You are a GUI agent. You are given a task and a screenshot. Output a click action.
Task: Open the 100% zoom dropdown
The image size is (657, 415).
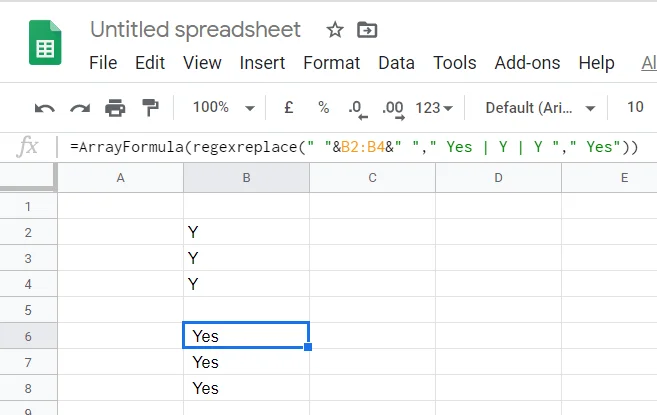point(223,107)
